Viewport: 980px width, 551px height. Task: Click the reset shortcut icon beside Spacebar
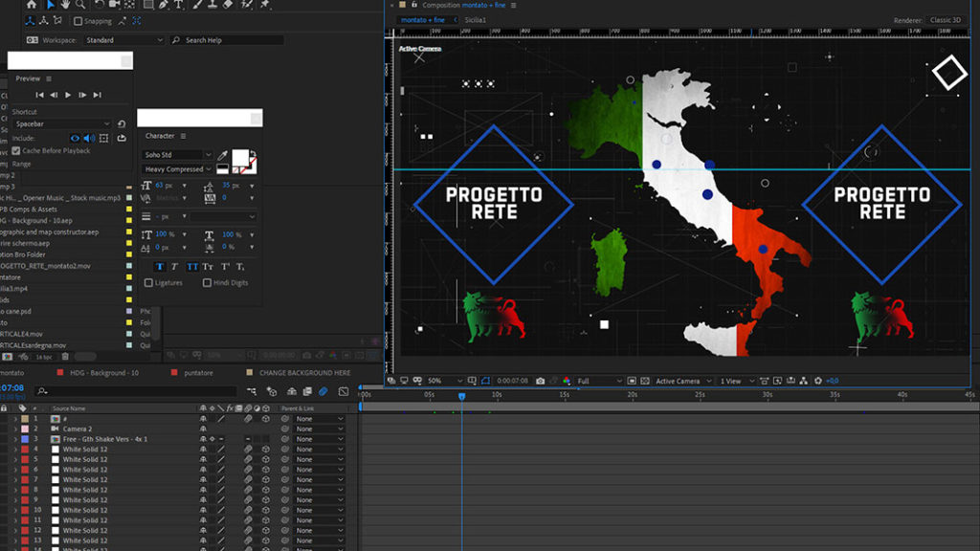(122, 124)
